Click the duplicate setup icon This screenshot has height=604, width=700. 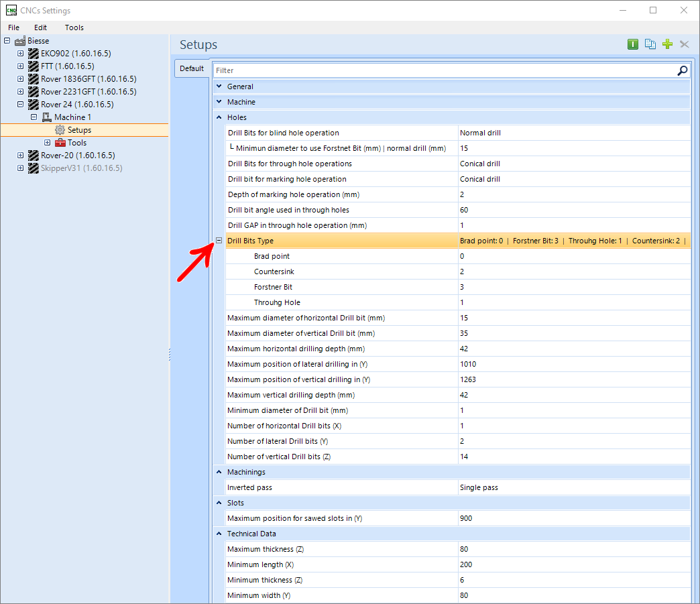point(650,44)
